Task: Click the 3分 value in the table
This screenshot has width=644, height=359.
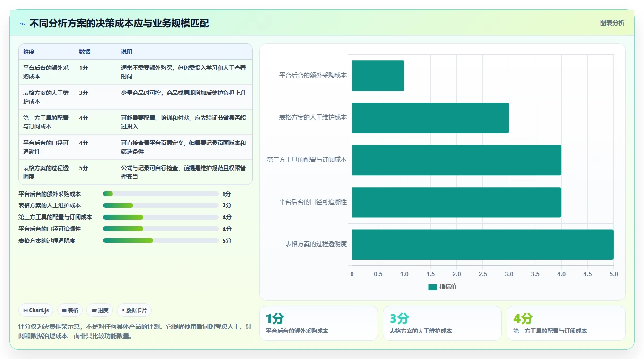Action: 84,93
